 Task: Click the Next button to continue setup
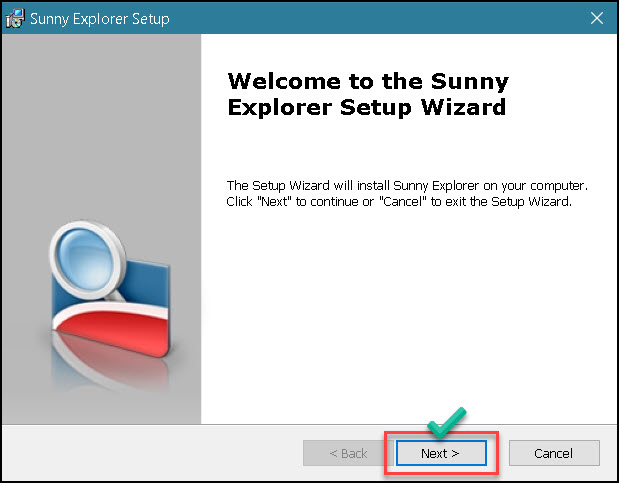(441, 453)
